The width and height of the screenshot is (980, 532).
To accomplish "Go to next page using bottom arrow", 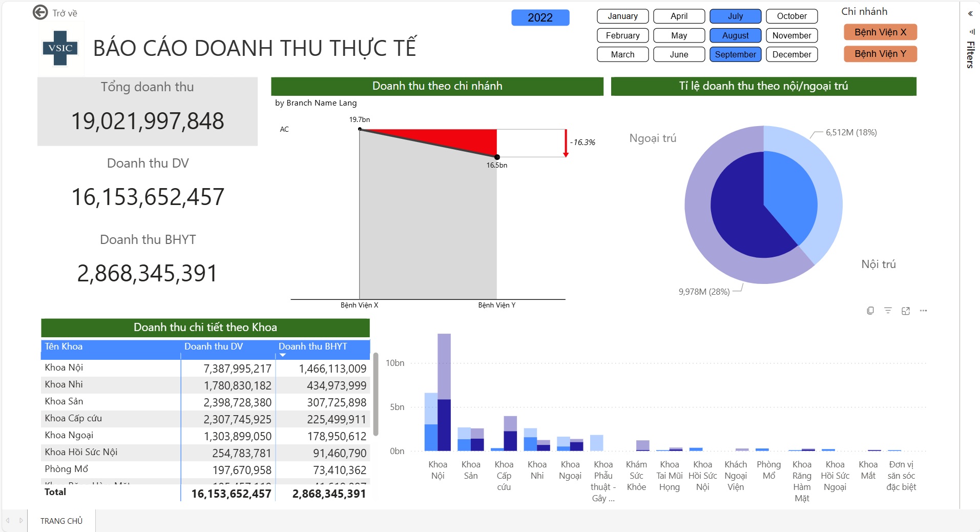I will [21, 520].
